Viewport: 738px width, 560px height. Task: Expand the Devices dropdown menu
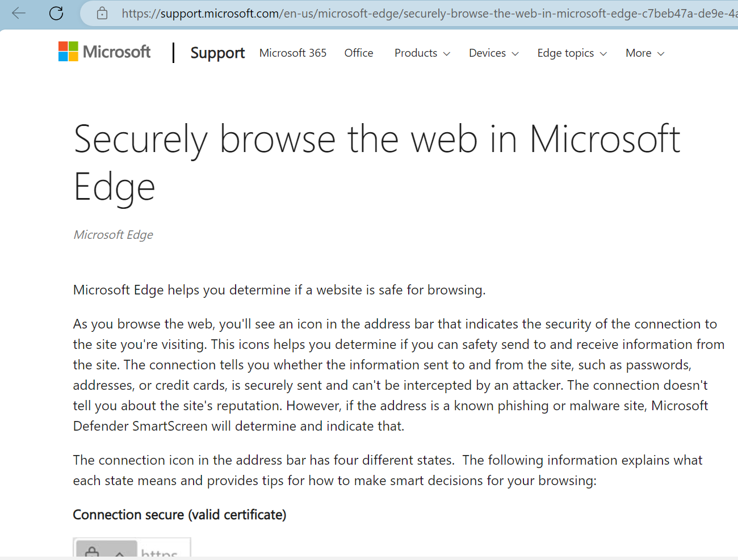coord(493,53)
